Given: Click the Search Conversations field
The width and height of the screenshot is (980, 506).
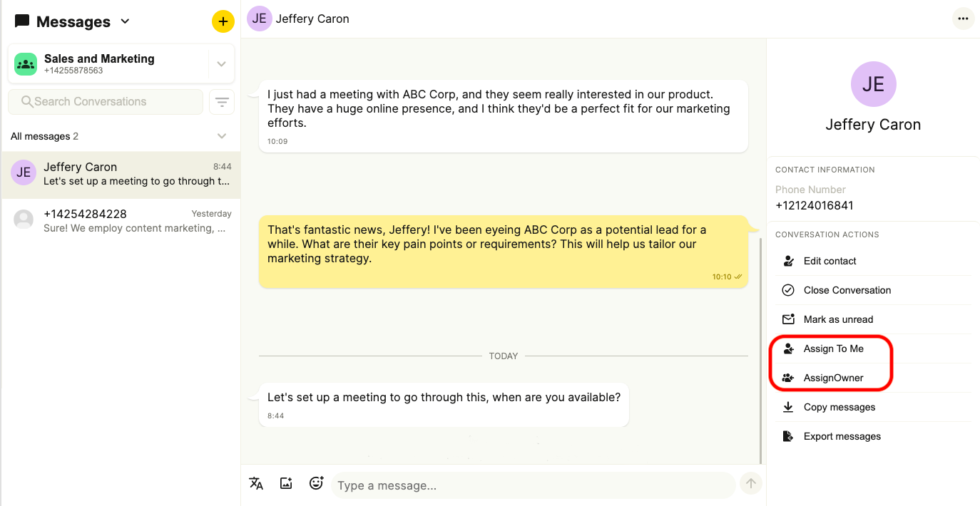Looking at the screenshot, I should pos(105,102).
